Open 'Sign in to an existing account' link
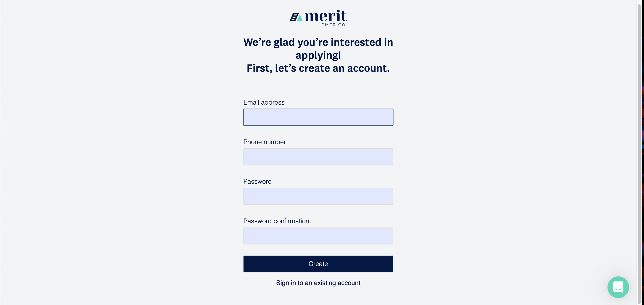This screenshot has width=644, height=305. coord(318,283)
